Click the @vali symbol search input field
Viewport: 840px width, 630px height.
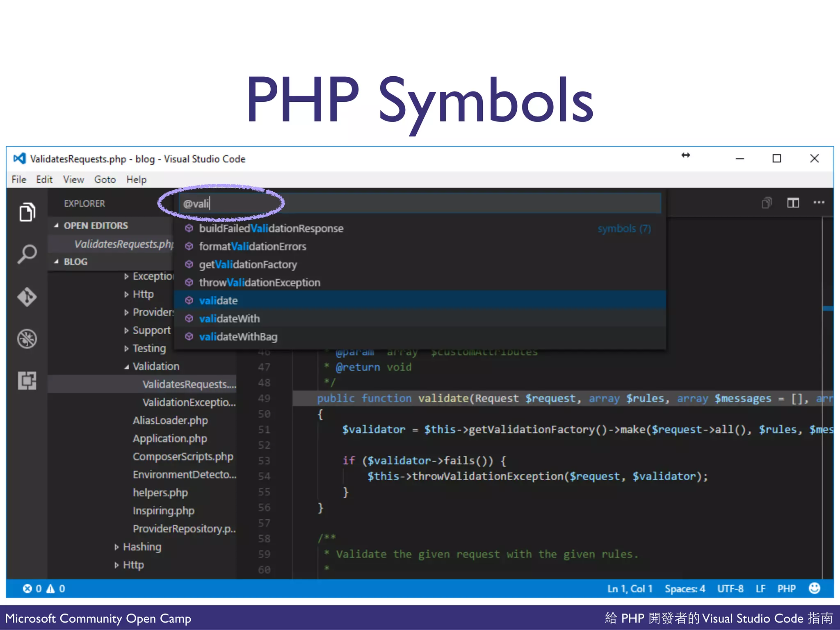(420, 203)
